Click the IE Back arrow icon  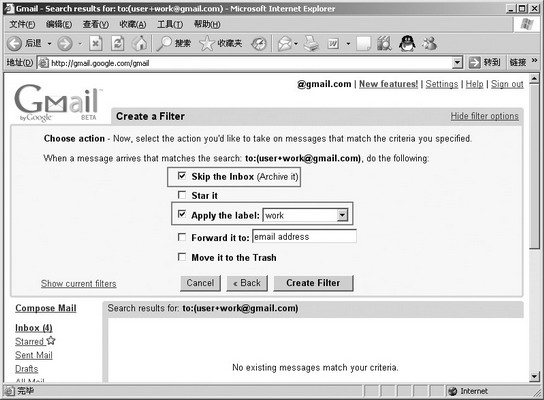coord(15,44)
